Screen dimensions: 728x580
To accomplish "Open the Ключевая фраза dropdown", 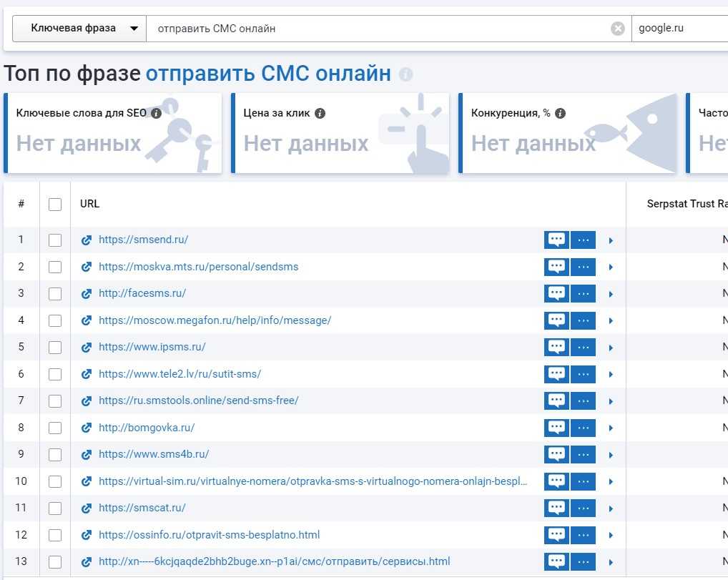I will pyautogui.click(x=79, y=29).
